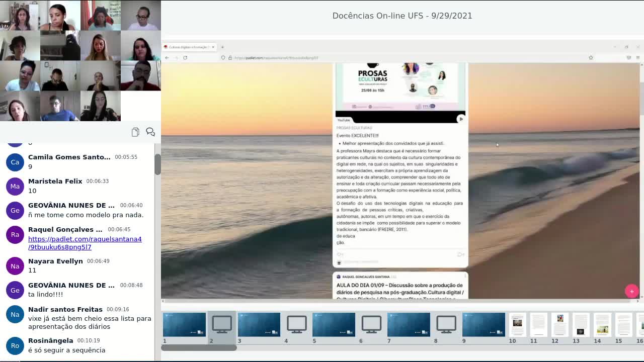Select document thumbnail 11
This screenshot has height=362, width=644.
(x=539, y=325)
